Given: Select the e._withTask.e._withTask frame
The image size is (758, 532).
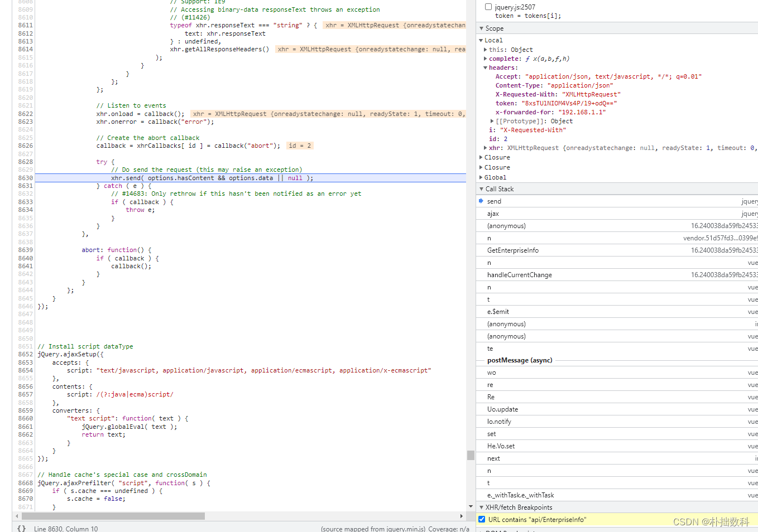Looking at the screenshot, I should (x=617, y=495).
